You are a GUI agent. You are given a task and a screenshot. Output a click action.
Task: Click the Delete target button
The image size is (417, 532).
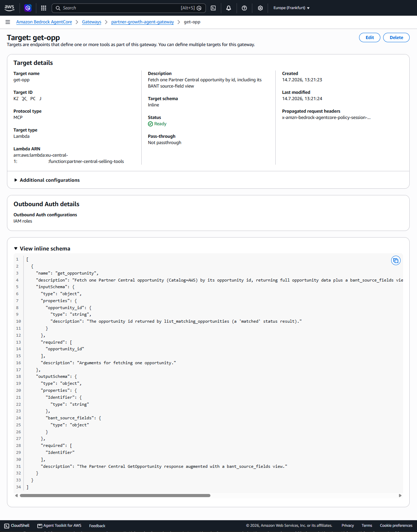[396, 38]
